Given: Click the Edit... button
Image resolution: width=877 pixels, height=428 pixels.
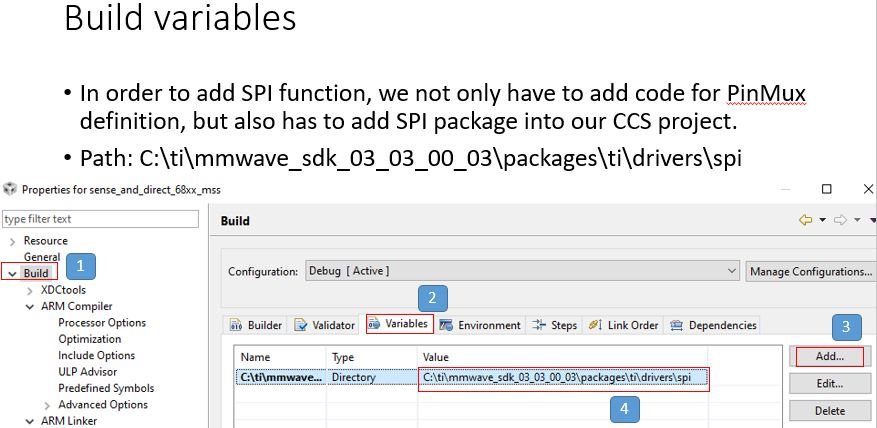Looking at the screenshot, I should 829,384.
